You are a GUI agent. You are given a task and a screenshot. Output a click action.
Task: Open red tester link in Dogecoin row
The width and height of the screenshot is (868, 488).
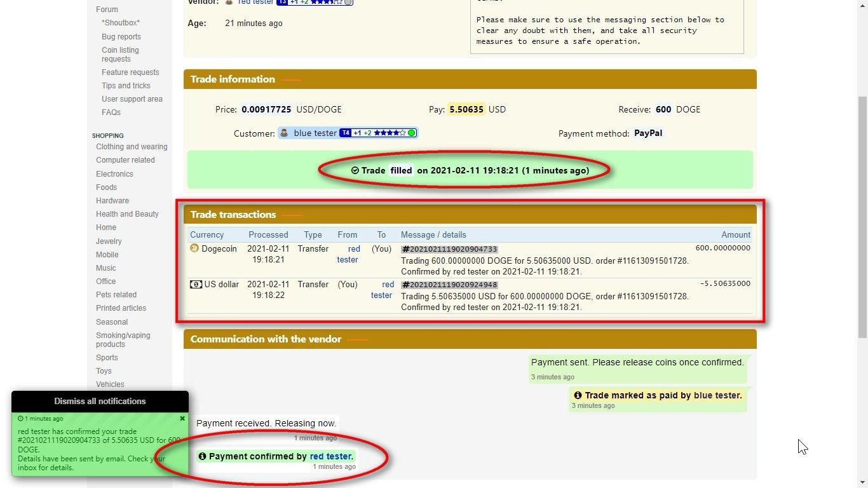(348, 254)
